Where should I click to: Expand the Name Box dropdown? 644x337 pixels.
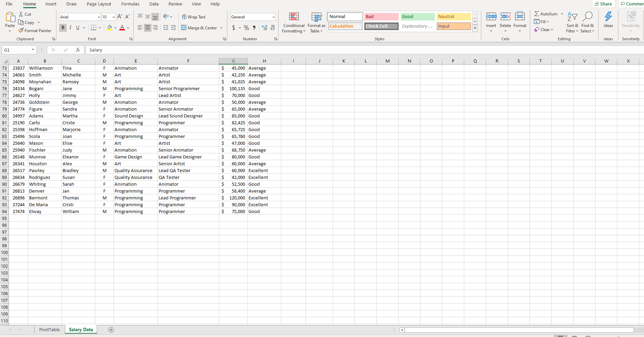tap(33, 50)
